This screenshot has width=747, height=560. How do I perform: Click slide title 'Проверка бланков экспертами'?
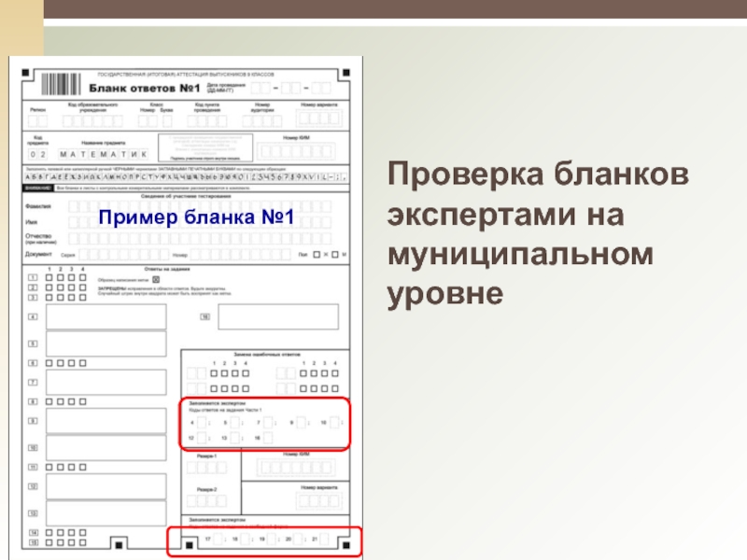pyautogui.click(x=538, y=194)
